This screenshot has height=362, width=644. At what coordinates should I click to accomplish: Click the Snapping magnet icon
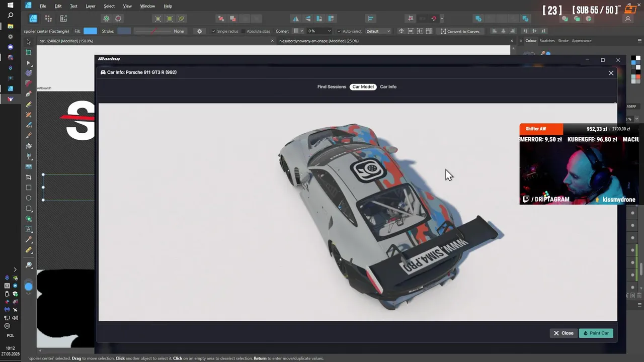434,19
